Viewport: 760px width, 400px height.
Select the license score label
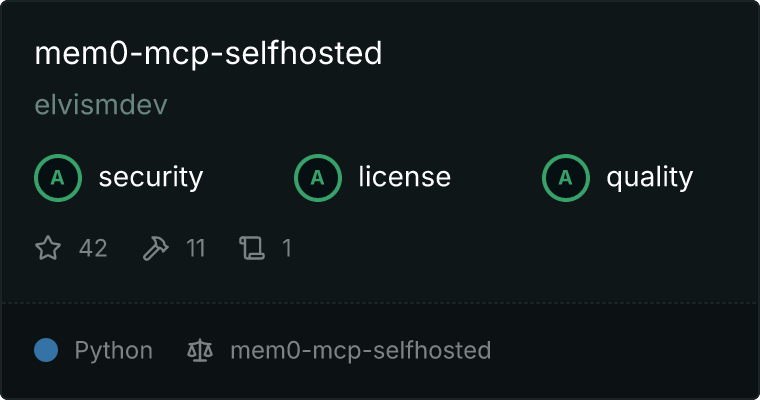tap(405, 176)
